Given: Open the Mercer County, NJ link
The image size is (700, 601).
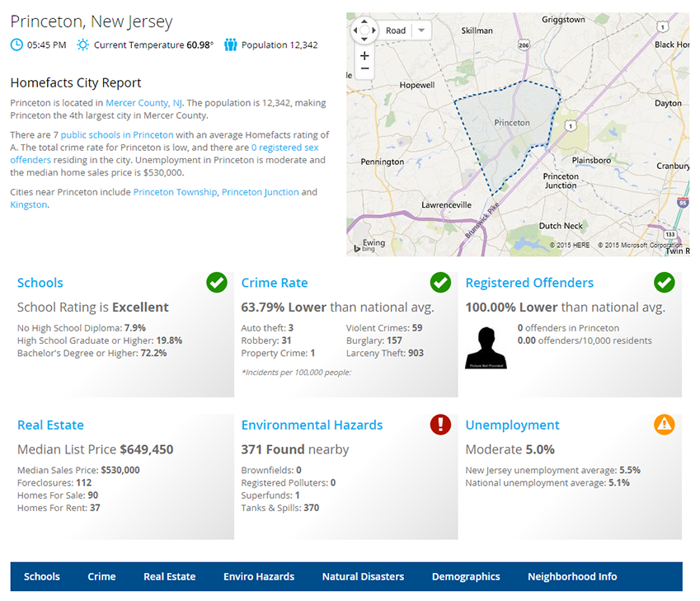Looking at the screenshot, I should tap(144, 103).
